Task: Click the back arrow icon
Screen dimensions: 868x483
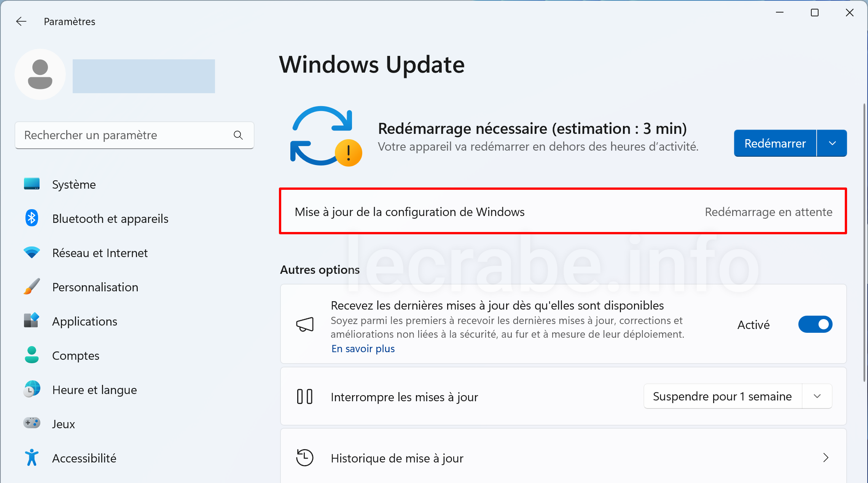Action: (21, 21)
